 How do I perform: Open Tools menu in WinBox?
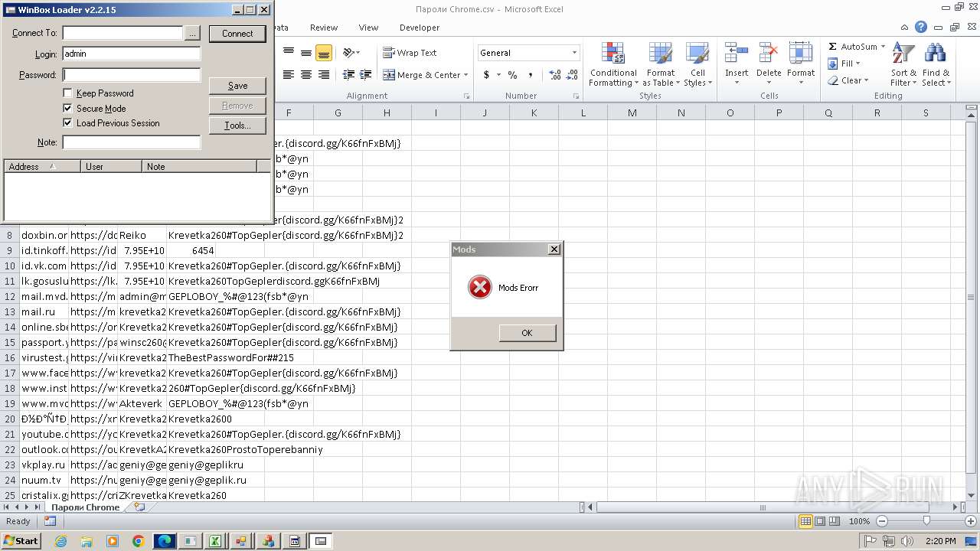tap(237, 126)
